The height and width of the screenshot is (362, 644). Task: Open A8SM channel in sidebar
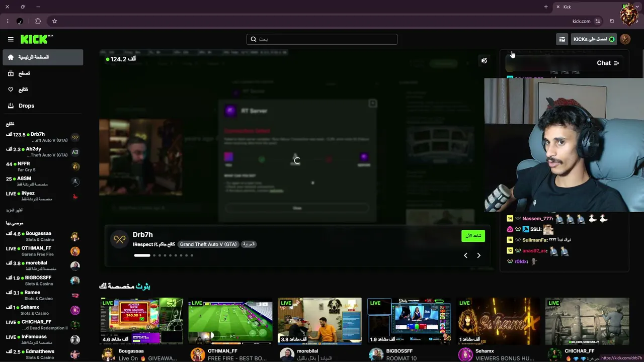point(43,181)
